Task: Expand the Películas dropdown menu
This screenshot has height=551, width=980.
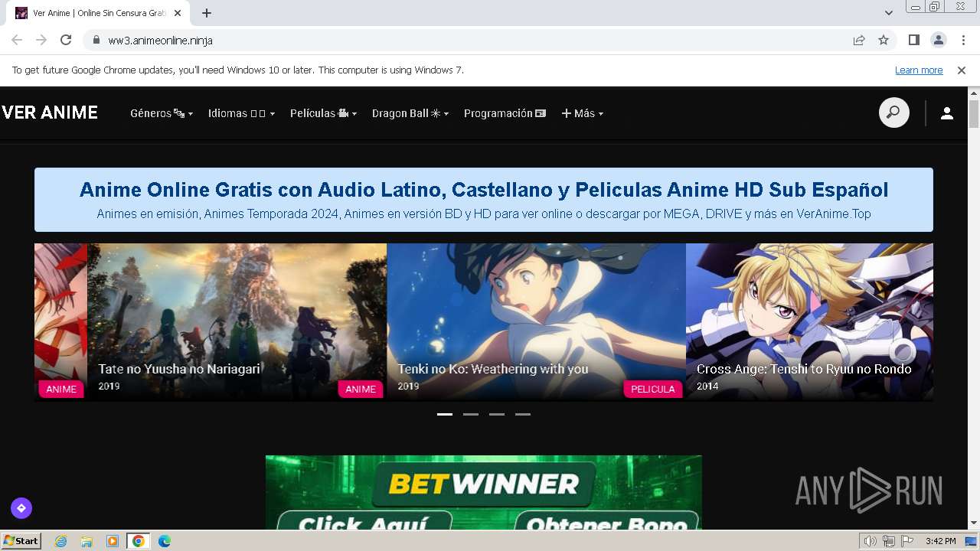Action: tap(324, 113)
